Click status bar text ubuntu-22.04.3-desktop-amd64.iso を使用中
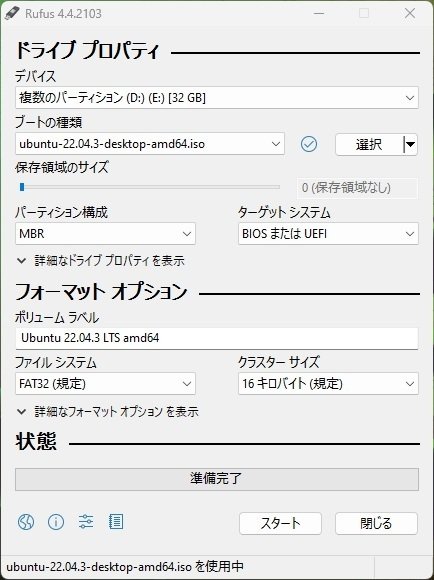The image size is (434, 580). (x=125, y=566)
